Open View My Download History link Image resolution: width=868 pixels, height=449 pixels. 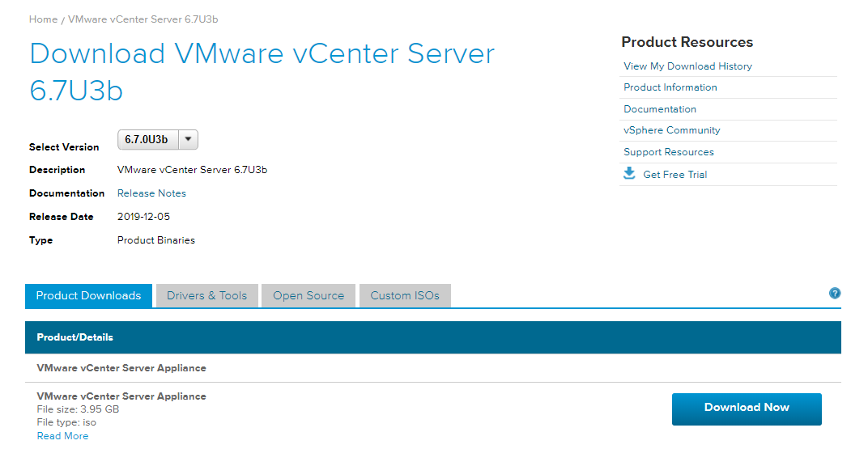(x=687, y=66)
